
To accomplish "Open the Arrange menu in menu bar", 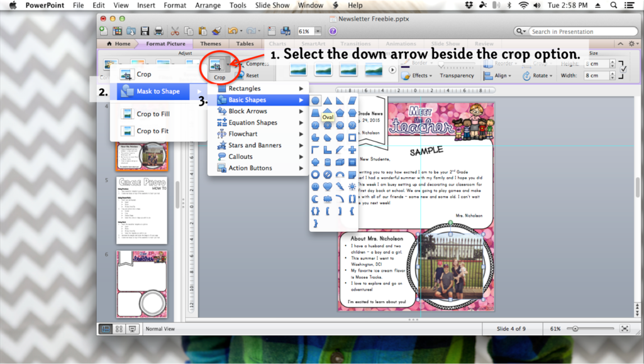I will point(208,5).
